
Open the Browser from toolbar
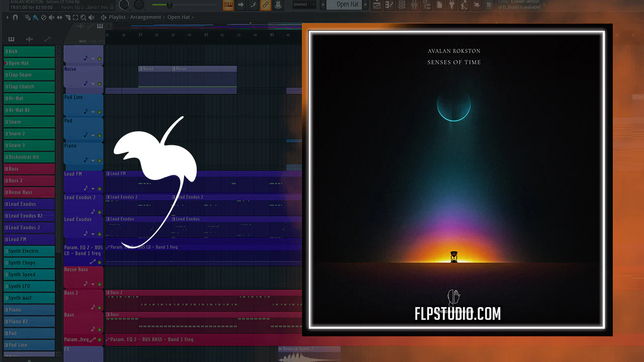pos(427,5)
